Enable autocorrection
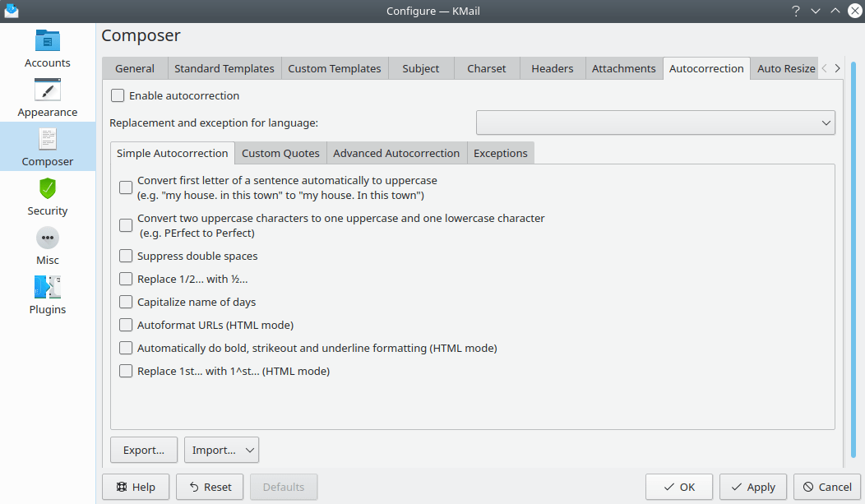865x504 pixels. pyautogui.click(x=118, y=95)
